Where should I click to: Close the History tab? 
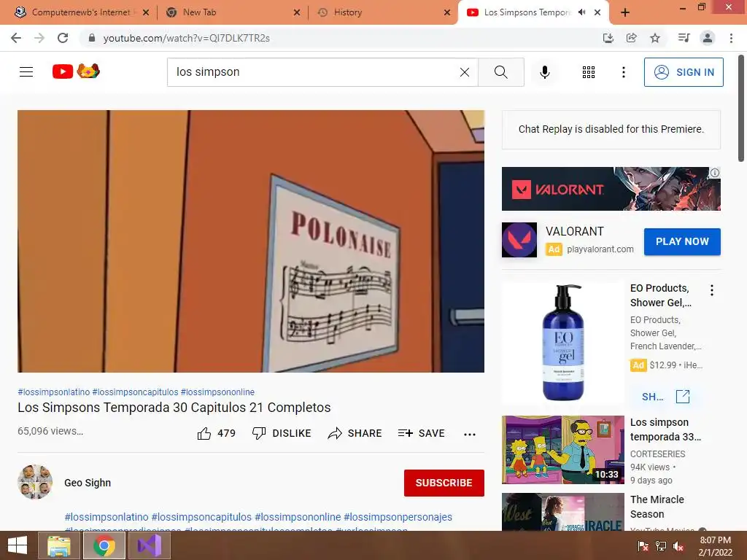(447, 12)
